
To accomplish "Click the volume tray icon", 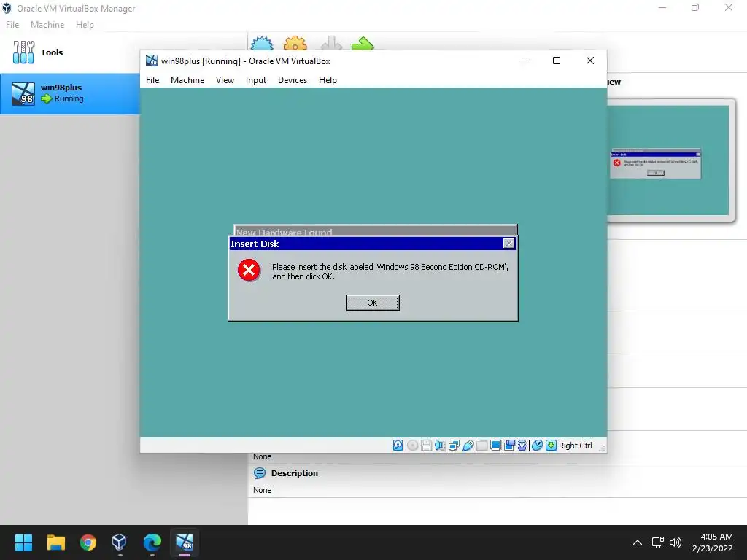I will (675, 542).
